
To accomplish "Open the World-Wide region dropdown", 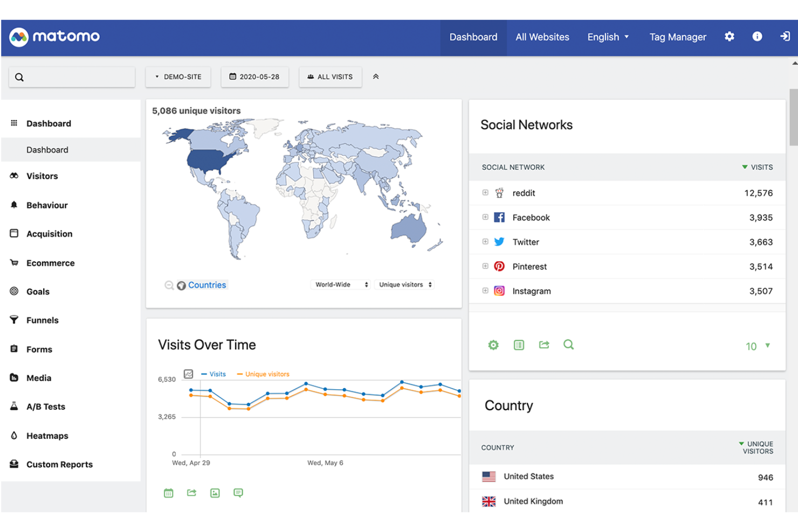I will (x=340, y=284).
